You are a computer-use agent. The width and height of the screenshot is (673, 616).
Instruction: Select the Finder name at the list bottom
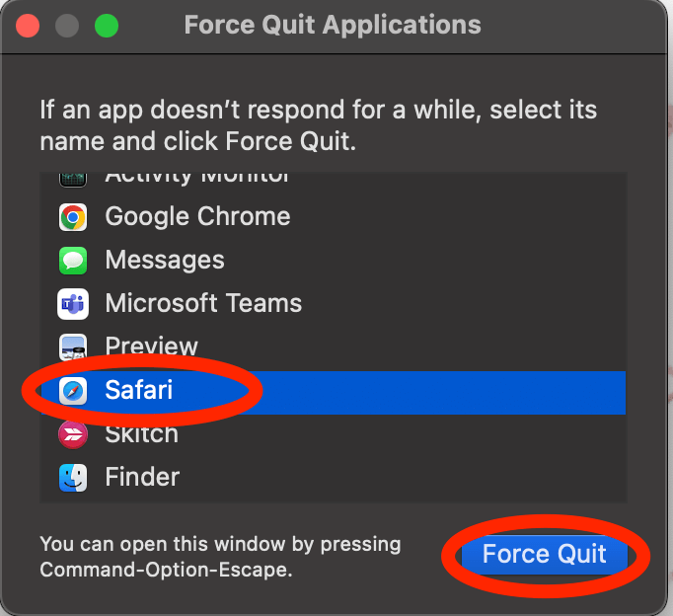pos(142,478)
